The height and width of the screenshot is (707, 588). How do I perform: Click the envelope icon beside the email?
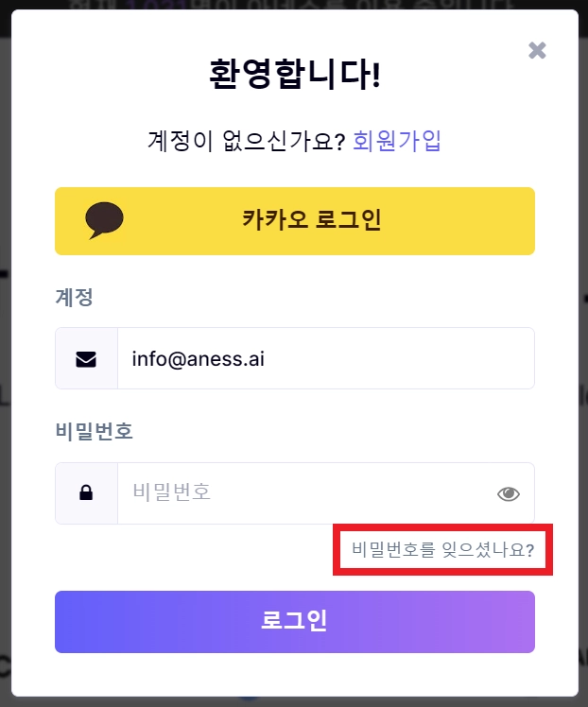(x=86, y=359)
